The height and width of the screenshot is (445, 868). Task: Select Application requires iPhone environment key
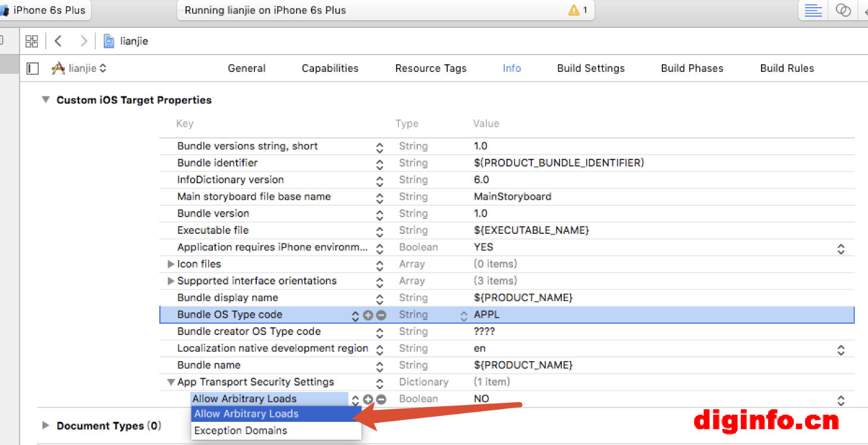pos(273,247)
